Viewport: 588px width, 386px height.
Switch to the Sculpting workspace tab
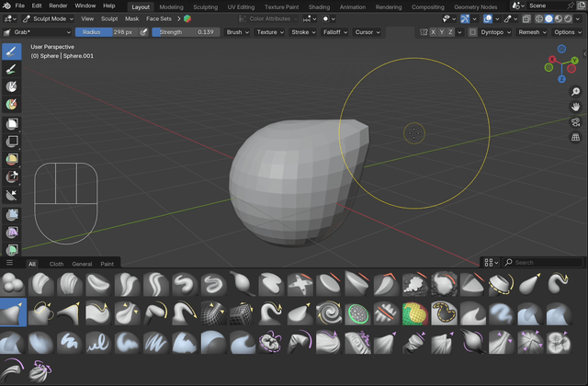coord(205,6)
